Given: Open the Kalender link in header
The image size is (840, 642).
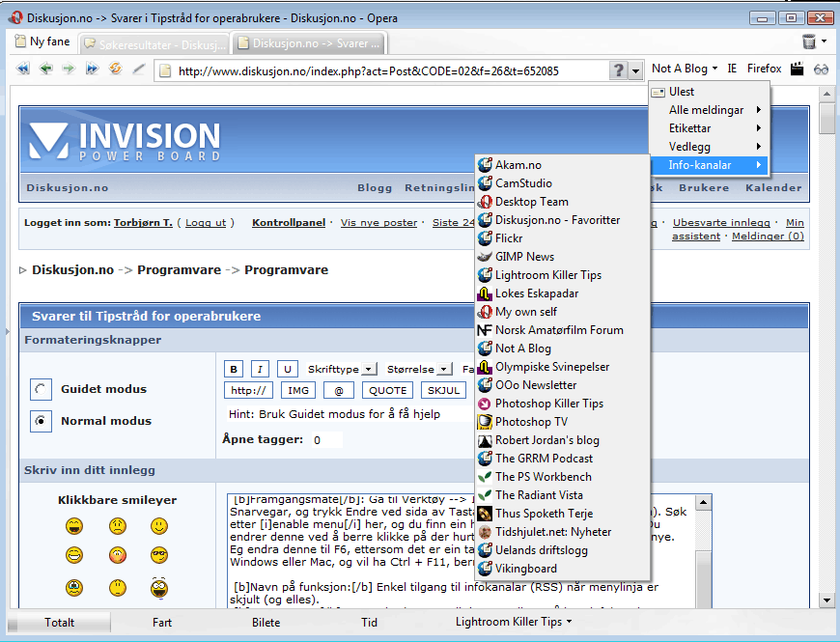Looking at the screenshot, I should tap(773, 187).
